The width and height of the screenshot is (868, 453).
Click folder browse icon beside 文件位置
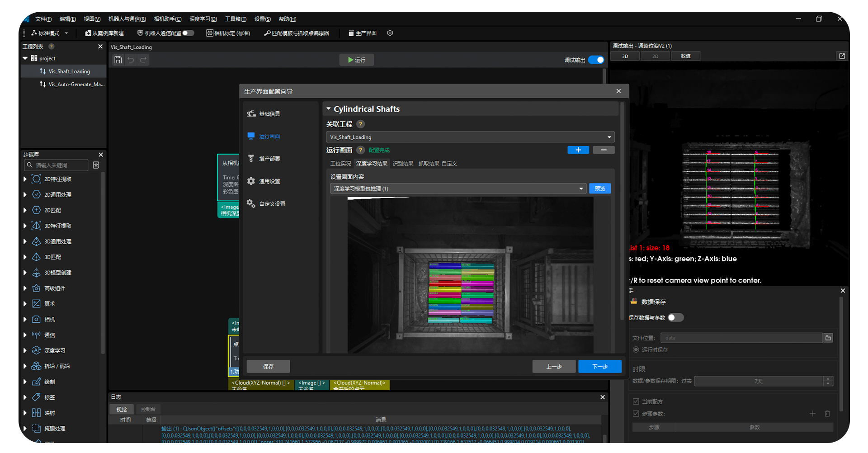point(828,338)
